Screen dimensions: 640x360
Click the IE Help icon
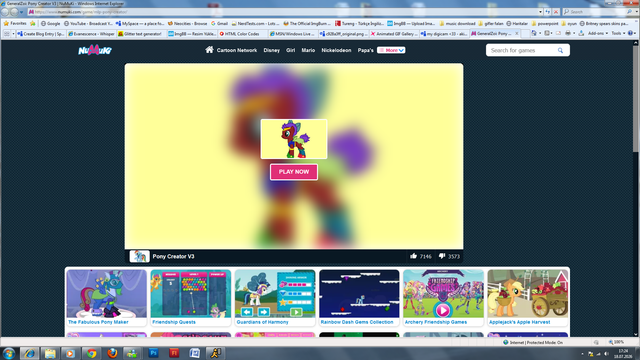click(631, 33)
